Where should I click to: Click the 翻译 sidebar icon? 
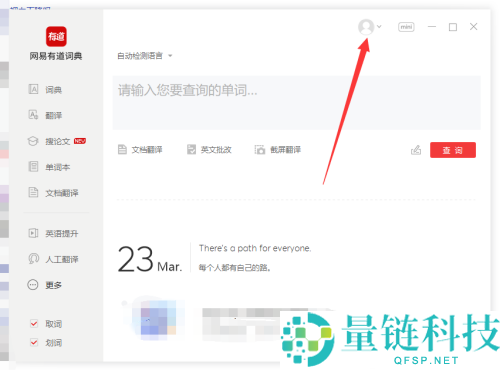33,115
